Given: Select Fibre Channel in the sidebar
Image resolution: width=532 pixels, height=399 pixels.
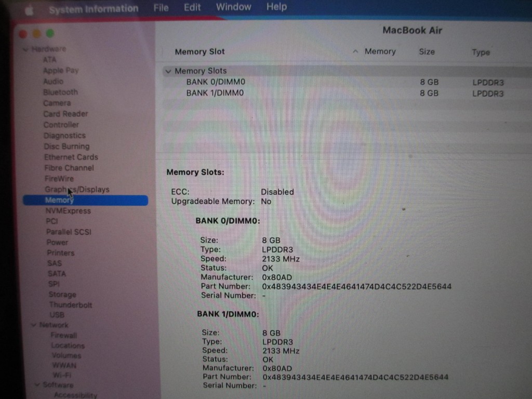Looking at the screenshot, I should pyautogui.click(x=69, y=168).
